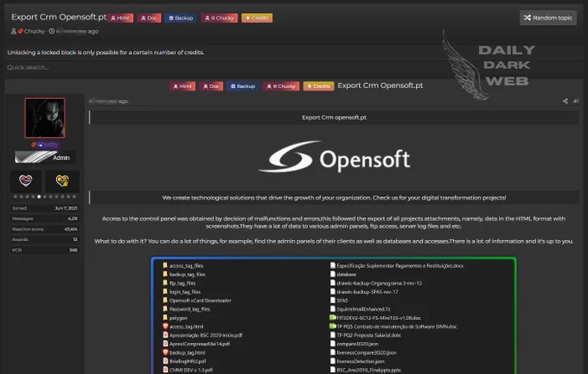Click the access_tag_files folder icon

point(165,265)
